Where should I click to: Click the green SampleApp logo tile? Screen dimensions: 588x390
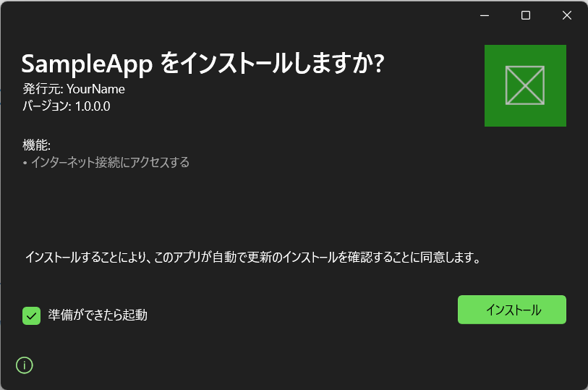pos(525,85)
